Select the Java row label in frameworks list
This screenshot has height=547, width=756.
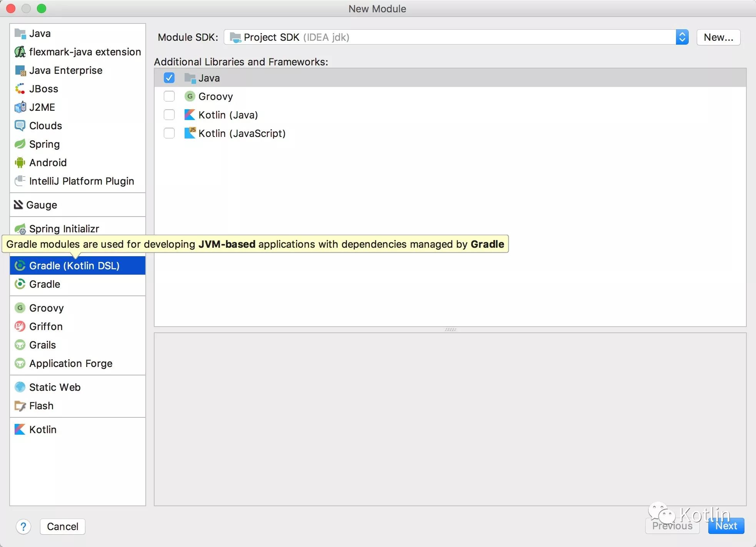[x=209, y=78]
